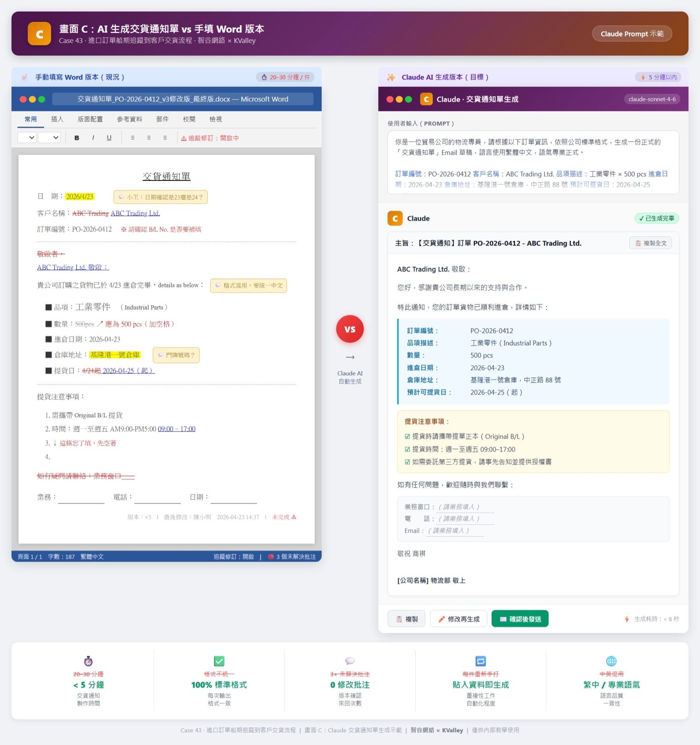
Task: Open the 門牌號碼？ comment bubble
Action: pyautogui.click(x=176, y=355)
